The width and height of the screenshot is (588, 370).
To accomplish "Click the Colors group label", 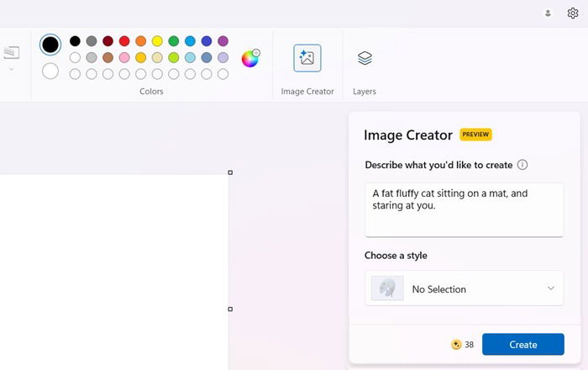I will pos(151,91).
